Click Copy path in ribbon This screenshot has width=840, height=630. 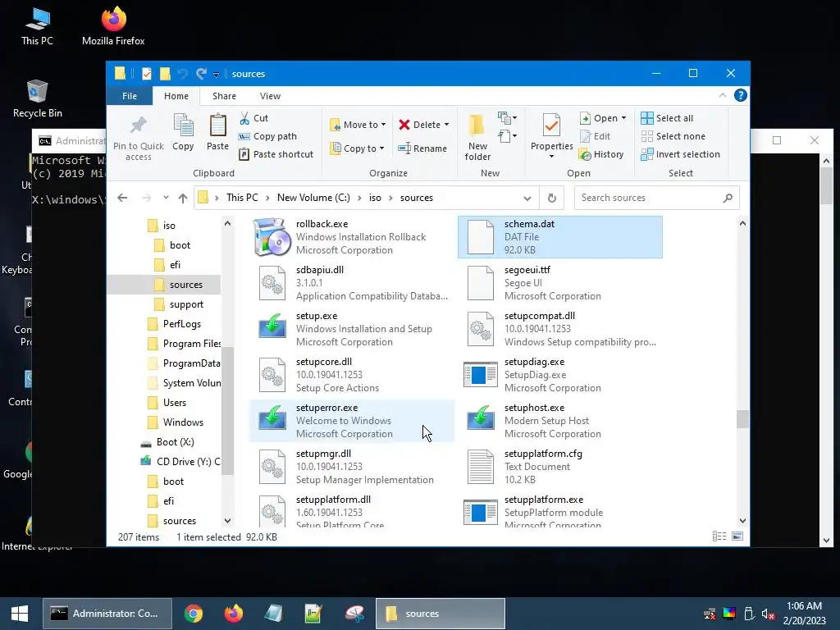[267, 137]
